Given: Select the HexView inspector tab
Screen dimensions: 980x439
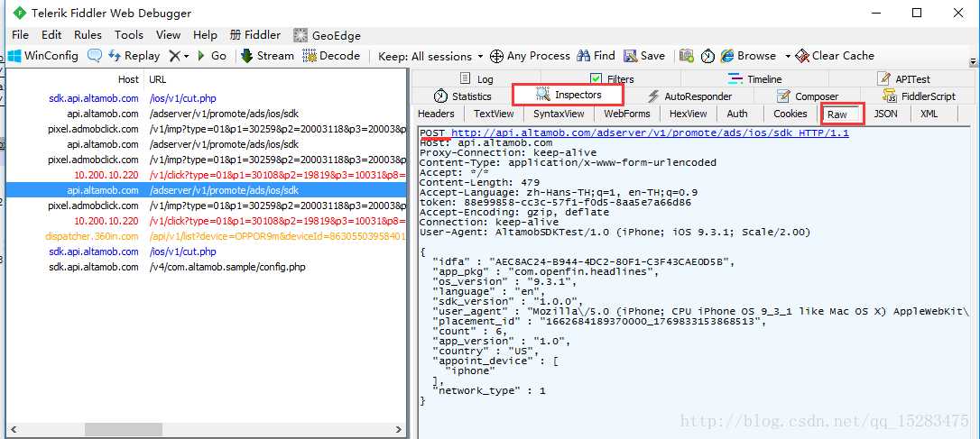Looking at the screenshot, I should pos(688,114).
